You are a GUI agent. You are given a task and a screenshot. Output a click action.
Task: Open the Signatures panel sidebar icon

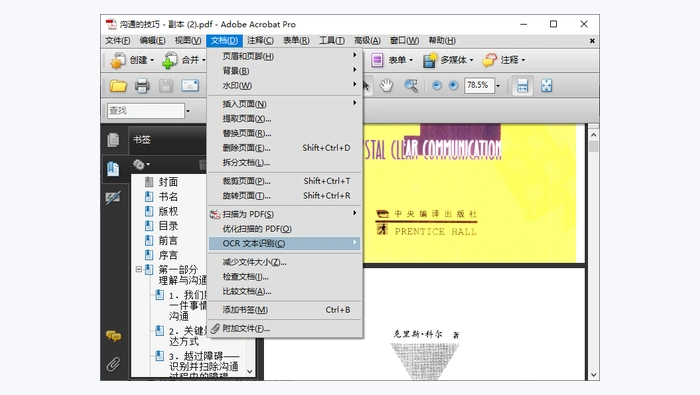[113, 197]
